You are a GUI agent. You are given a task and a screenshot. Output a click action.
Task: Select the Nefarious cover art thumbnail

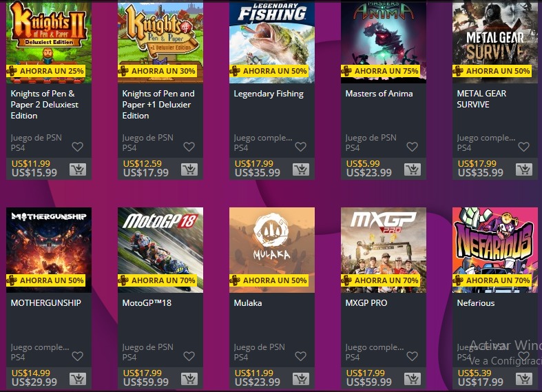(495, 250)
